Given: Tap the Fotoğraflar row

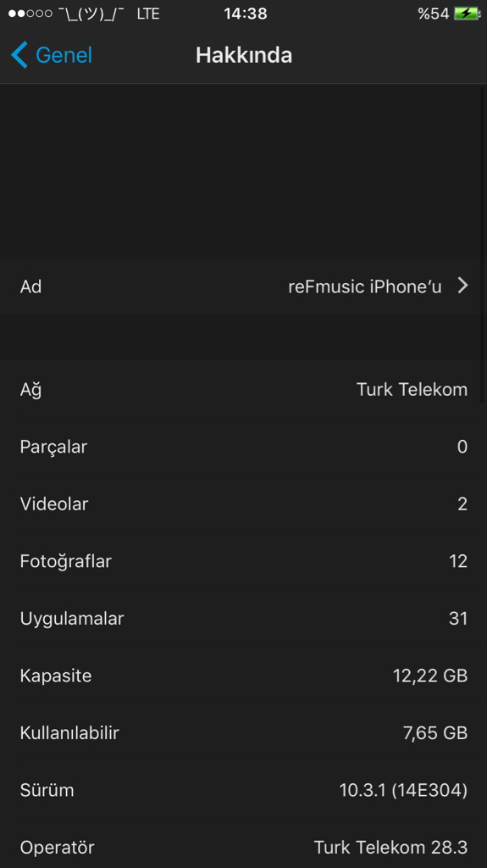Looking at the screenshot, I should [244, 561].
